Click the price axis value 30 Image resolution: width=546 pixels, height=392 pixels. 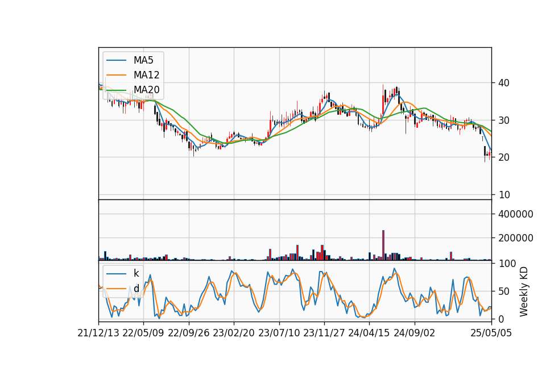[x=504, y=120]
